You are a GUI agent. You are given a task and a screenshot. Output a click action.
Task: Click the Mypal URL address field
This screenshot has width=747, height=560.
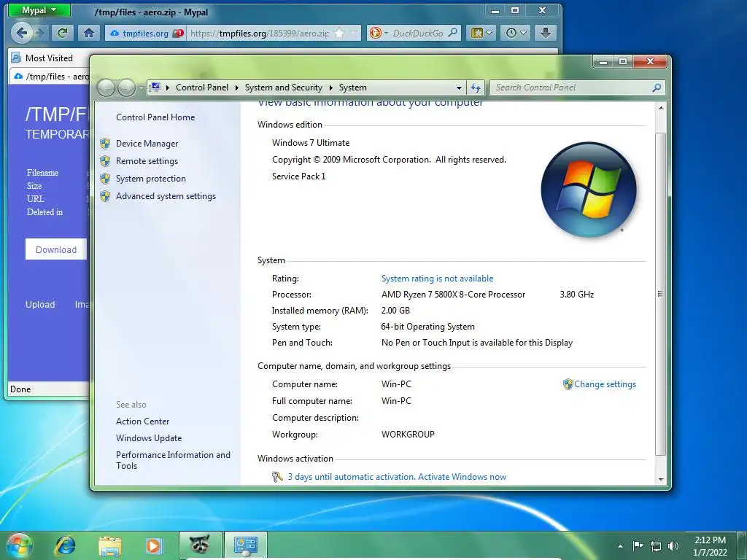click(260, 34)
